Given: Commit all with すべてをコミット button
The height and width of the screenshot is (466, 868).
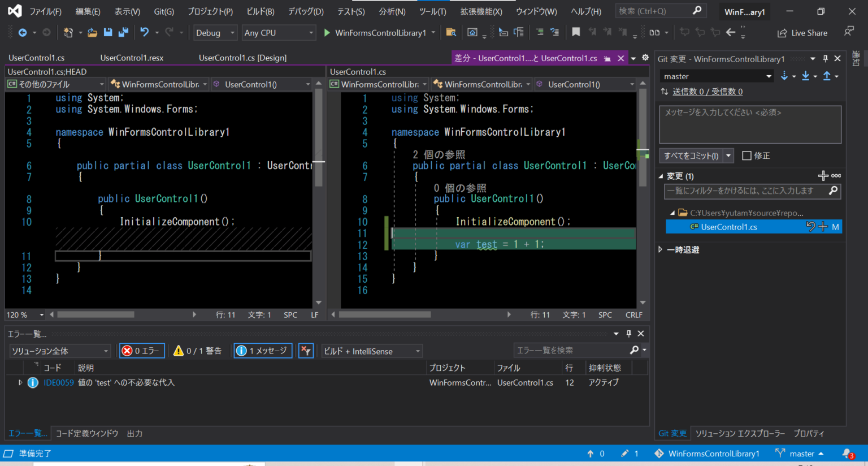Looking at the screenshot, I should click(x=691, y=156).
